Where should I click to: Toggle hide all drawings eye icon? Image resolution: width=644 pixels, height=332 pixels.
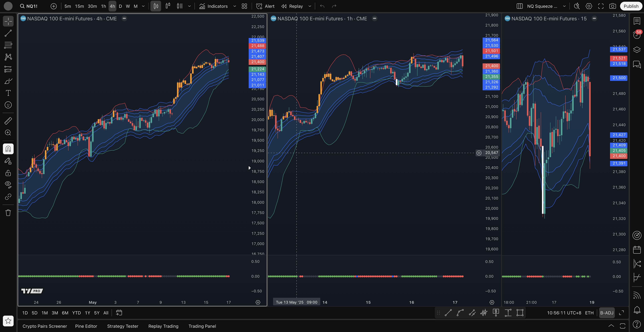click(x=8, y=185)
